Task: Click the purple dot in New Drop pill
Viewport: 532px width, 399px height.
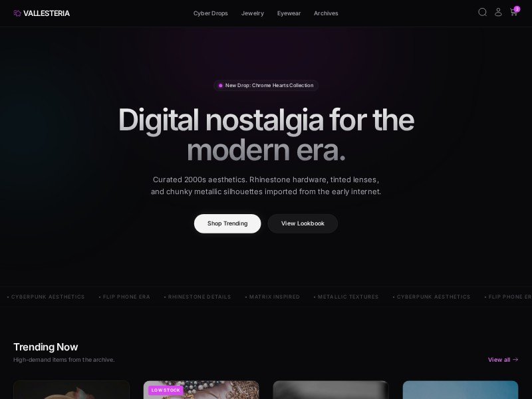Action: (x=221, y=86)
